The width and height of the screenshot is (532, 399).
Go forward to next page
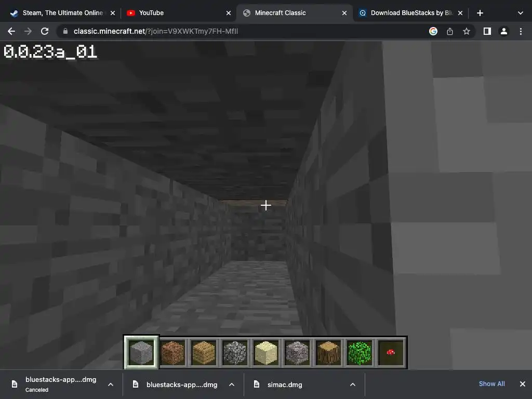point(28,31)
